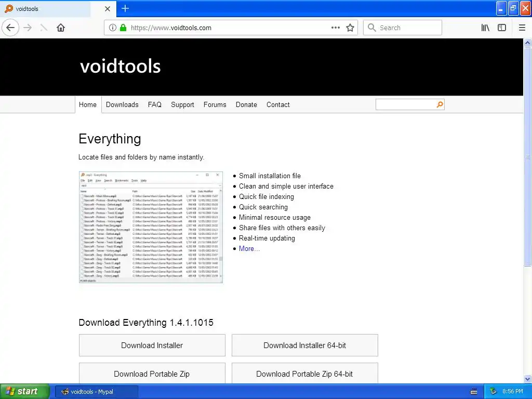Image resolution: width=532 pixels, height=399 pixels.
Task: Follow the More... features link
Action: [249, 248]
